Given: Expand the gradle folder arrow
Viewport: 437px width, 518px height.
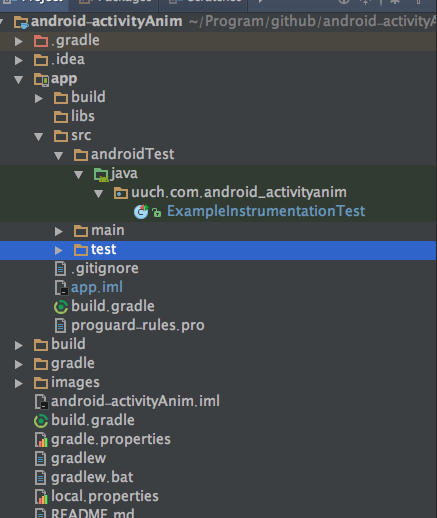Looking at the screenshot, I should (19, 364).
